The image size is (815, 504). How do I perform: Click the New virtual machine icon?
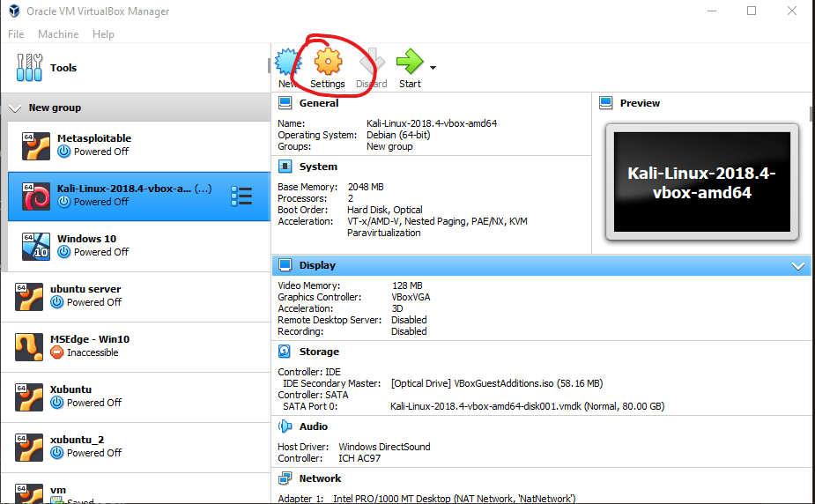tap(285, 63)
